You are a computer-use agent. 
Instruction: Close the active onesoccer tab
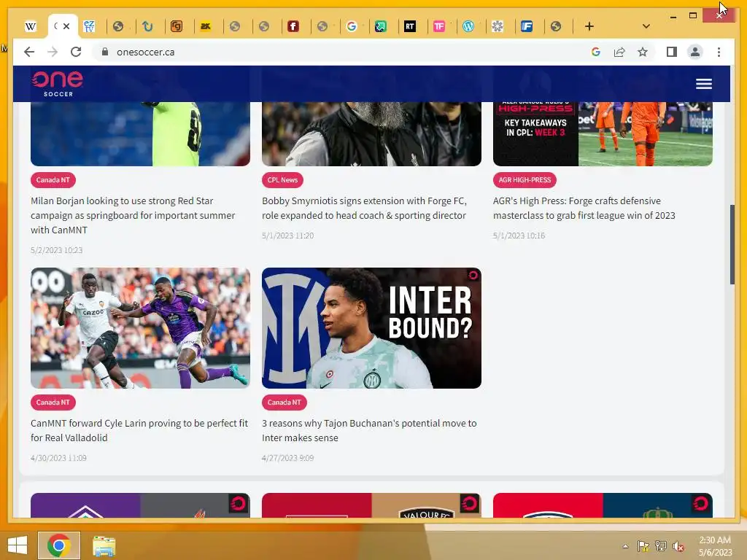coord(66,26)
